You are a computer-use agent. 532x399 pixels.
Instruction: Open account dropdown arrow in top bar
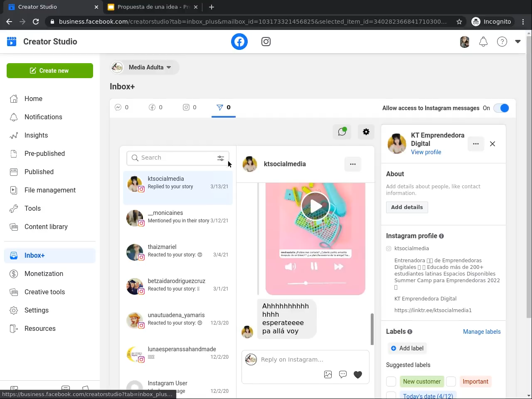(518, 42)
